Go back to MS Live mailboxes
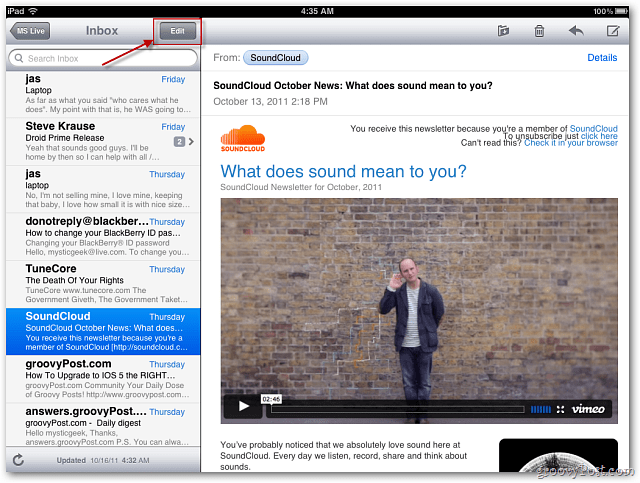Screen dimensions: 640x483 pos(30,31)
